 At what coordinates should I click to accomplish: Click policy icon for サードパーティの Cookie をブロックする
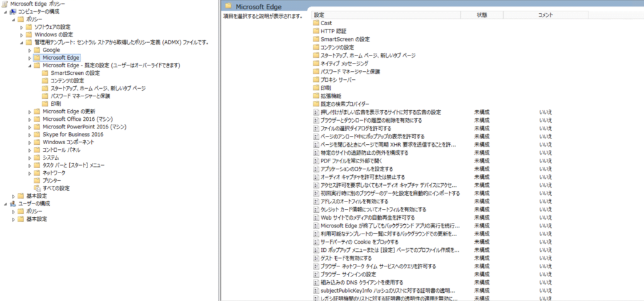point(316,242)
